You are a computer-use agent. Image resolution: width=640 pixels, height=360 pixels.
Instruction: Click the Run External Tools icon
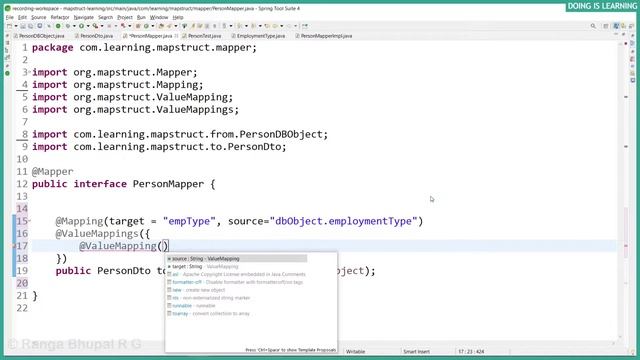pyautogui.click(x=96, y=26)
